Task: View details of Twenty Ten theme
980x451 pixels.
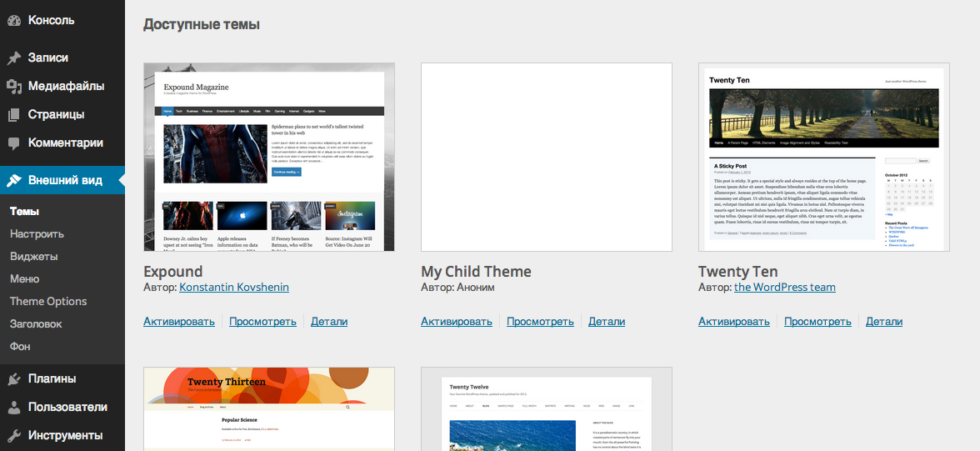Action: pos(883,322)
